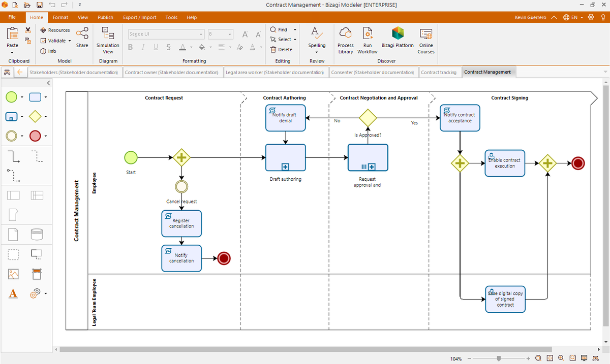Click the New document icon in title bar
This screenshot has height=364, width=610.
(x=15, y=5)
